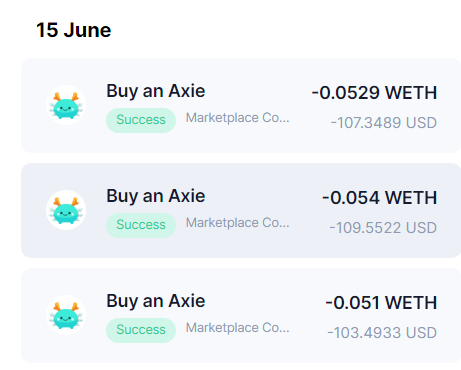Viewport: 461px width, 370px height.
Task: Click the -109.5522 USD value
Action: point(383,228)
